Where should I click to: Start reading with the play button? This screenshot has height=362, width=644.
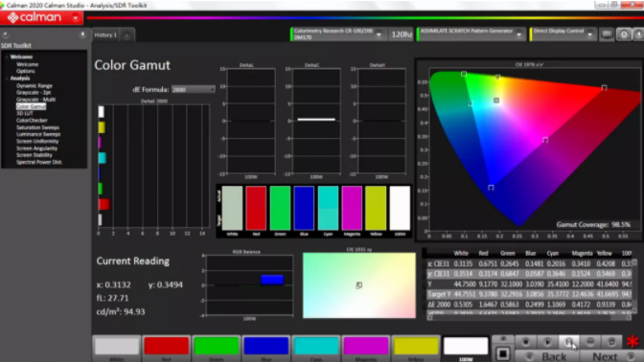point(547,342)
